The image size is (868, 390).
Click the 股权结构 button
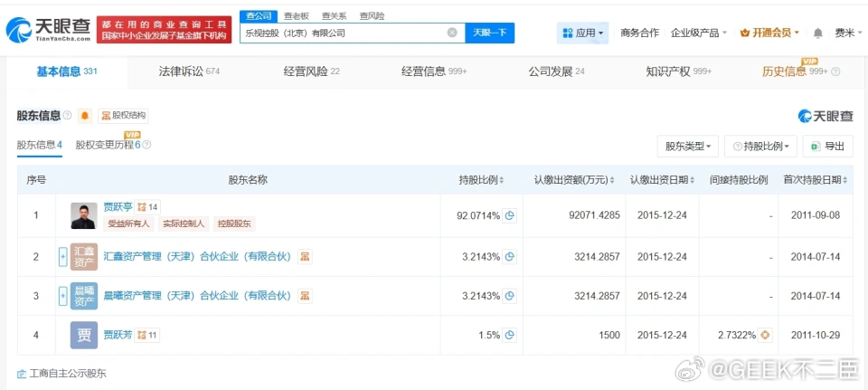pyautogui.click(x=123, y=116)
